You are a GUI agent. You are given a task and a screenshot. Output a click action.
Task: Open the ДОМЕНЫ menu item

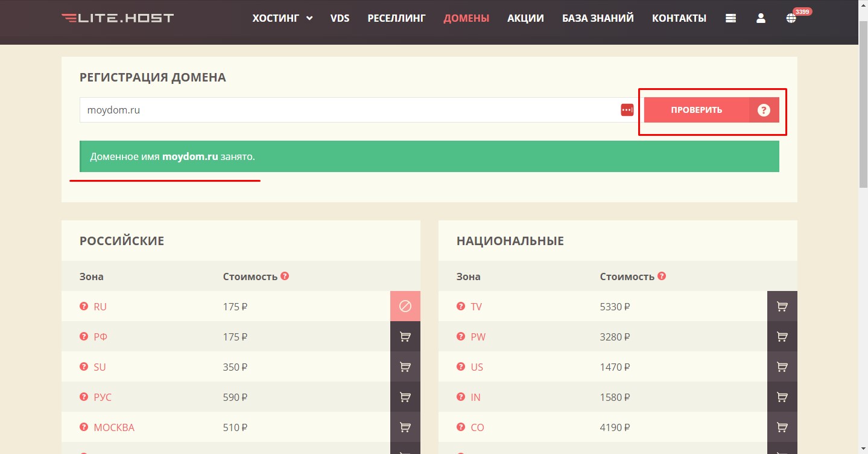pyautogui.click(x=466, y=18)
